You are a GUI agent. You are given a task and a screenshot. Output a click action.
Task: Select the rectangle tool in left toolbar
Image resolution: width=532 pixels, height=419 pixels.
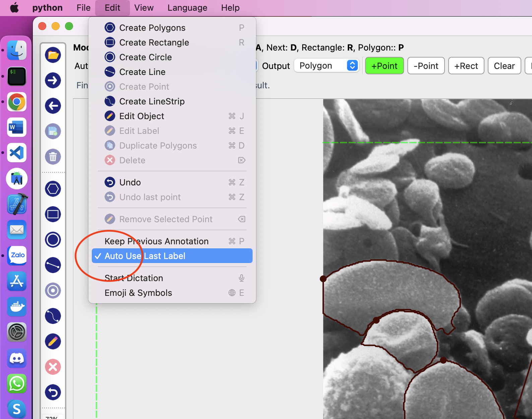click(x=53, y=214)
